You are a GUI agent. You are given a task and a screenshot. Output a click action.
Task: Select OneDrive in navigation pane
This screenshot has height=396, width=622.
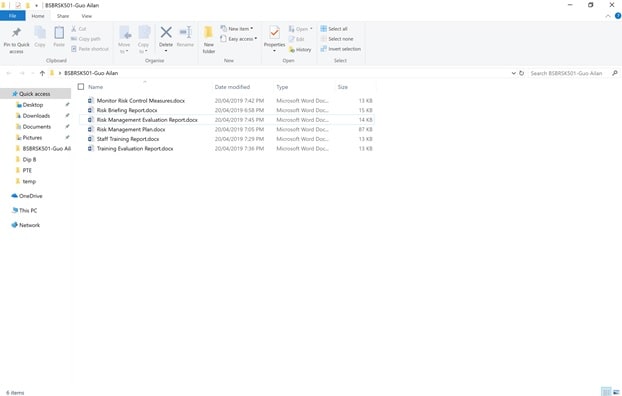(30, 196)
